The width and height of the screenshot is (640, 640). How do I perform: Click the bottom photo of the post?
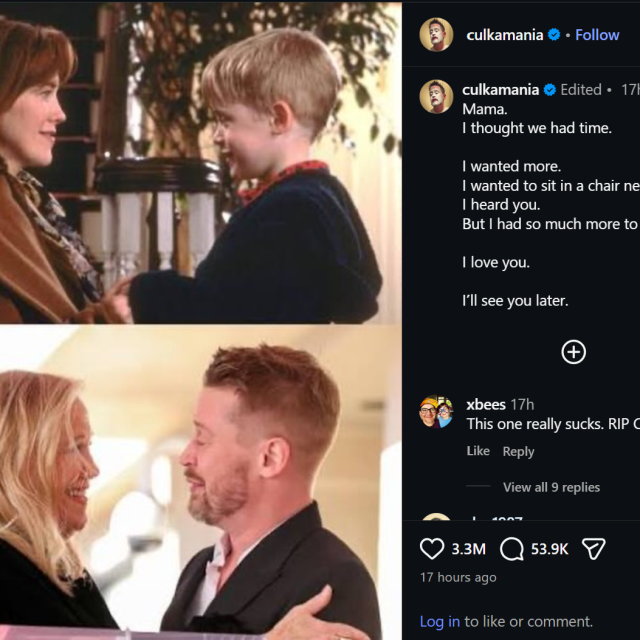200,480
